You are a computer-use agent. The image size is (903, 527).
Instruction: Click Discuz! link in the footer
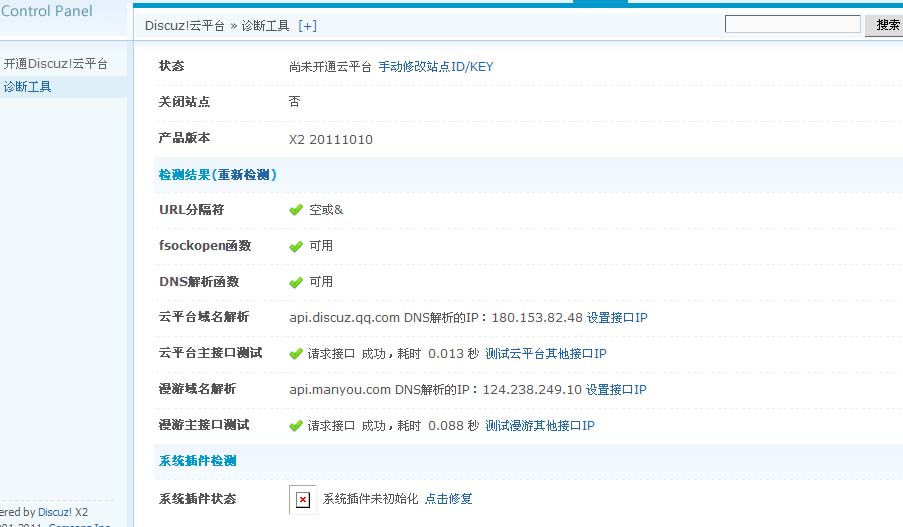55,512
